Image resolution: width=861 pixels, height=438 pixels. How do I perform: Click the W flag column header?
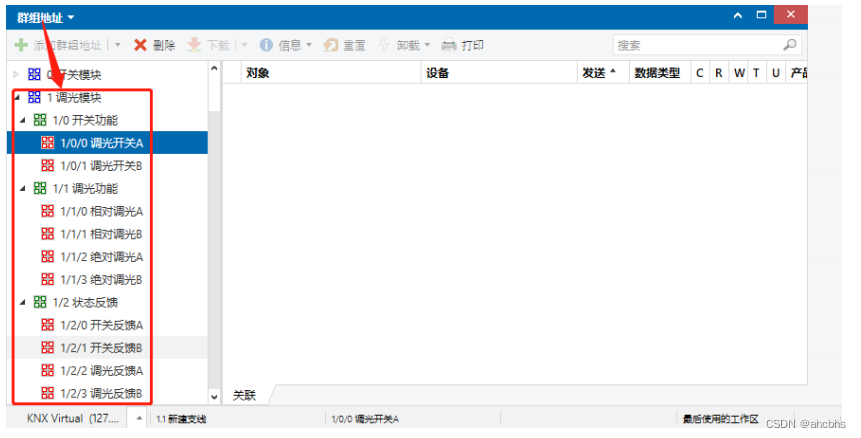pyautogui.click(x=739, y=72)
